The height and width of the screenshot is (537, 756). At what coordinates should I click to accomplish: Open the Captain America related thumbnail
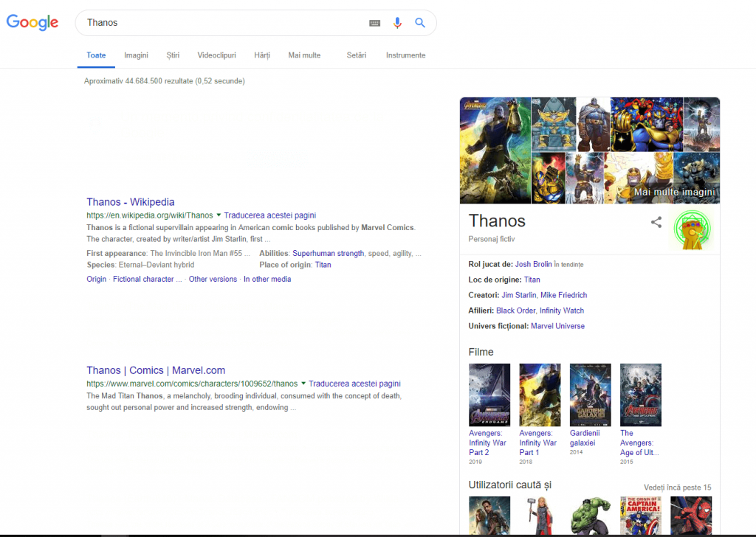click(x=641, y=515)
